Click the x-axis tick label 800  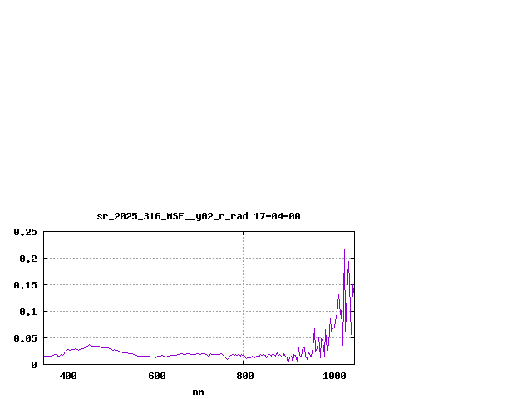click(244, 377)
